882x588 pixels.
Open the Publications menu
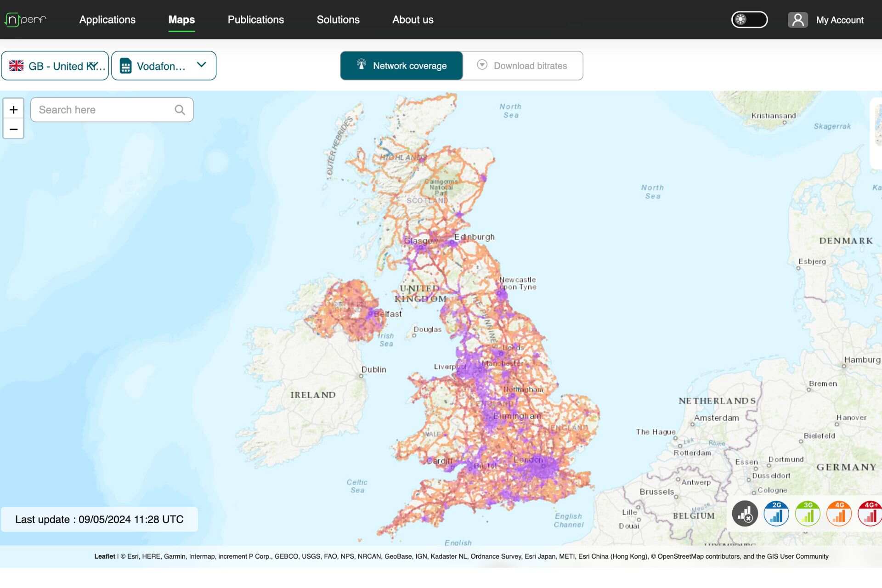coord(255,20)
